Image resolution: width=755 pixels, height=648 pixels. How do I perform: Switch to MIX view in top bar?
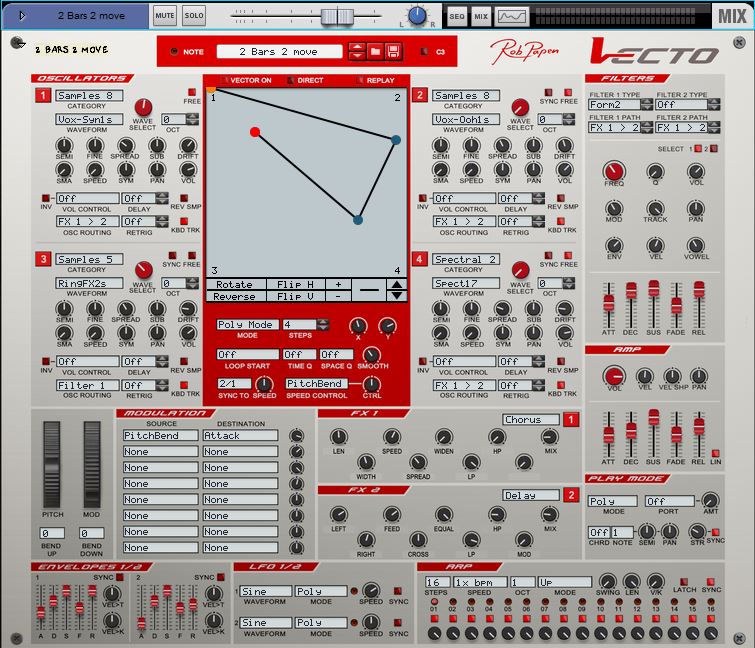481,16
